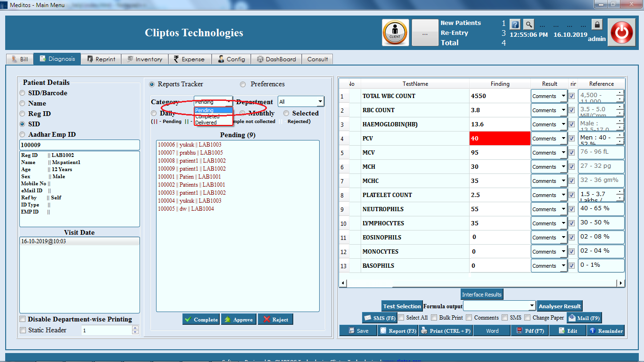Click the Interface Results button
This screenshot has width=644, height=362.
482,294
